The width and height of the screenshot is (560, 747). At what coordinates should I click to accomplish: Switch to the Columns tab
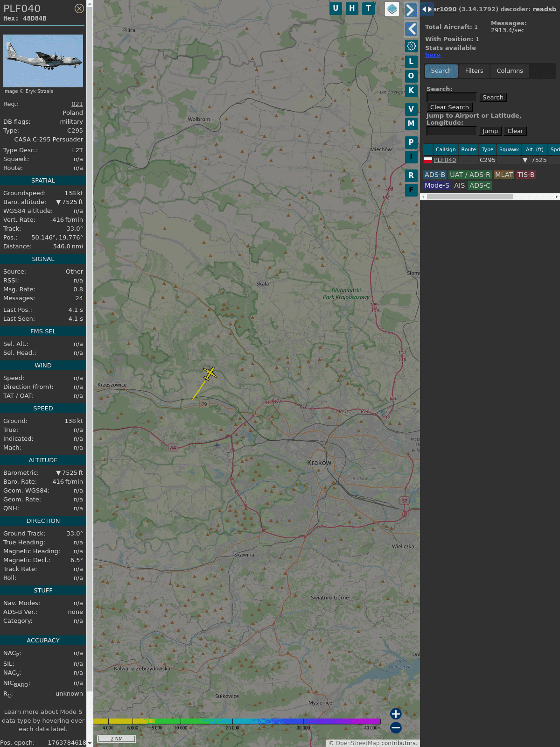pos(510,71)
